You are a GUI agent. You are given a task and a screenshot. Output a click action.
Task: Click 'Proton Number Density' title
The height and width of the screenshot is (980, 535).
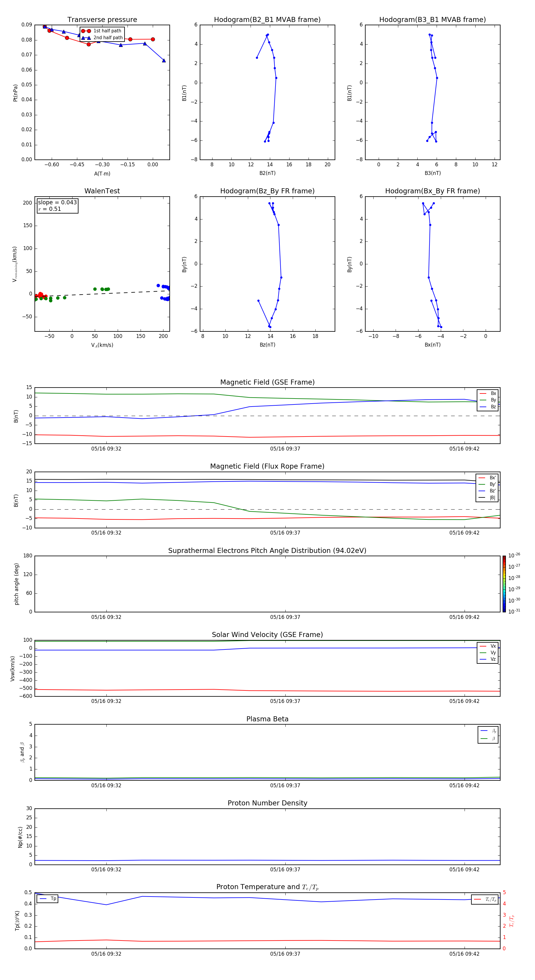(x=267, y=803)
